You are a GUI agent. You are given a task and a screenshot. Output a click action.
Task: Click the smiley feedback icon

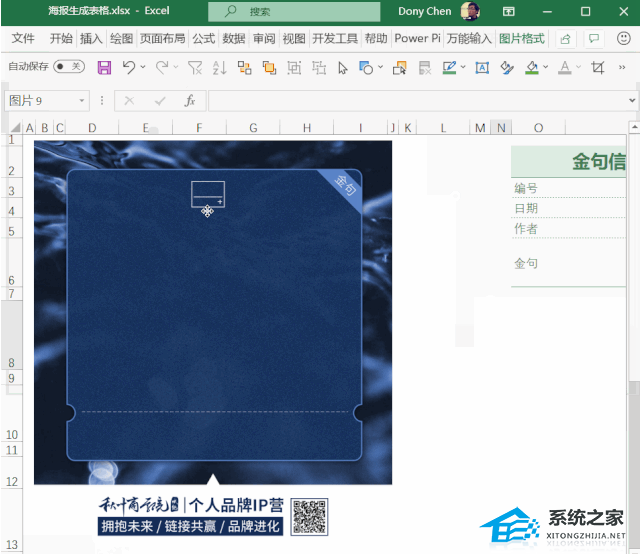(623, 38)
